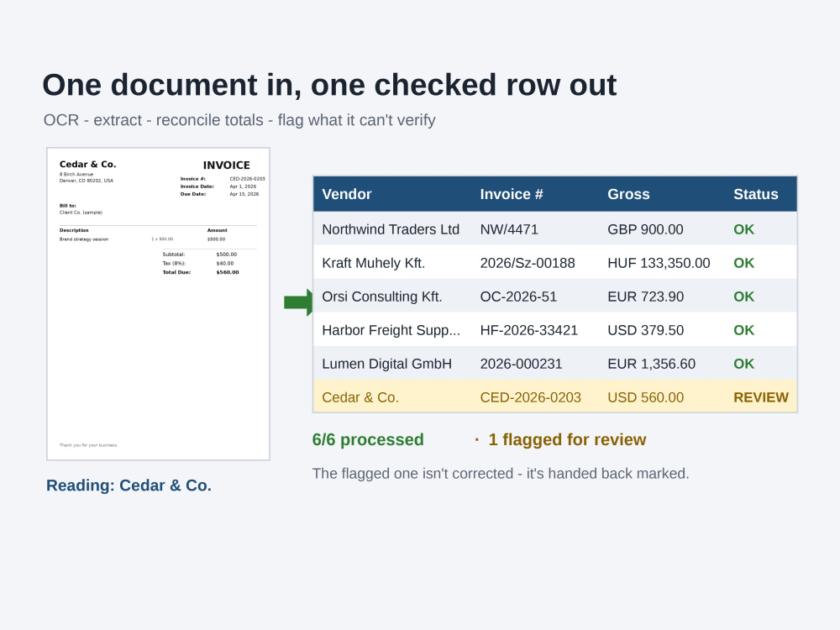Click the gross amount 'EUR 1,356.60'

652,364
